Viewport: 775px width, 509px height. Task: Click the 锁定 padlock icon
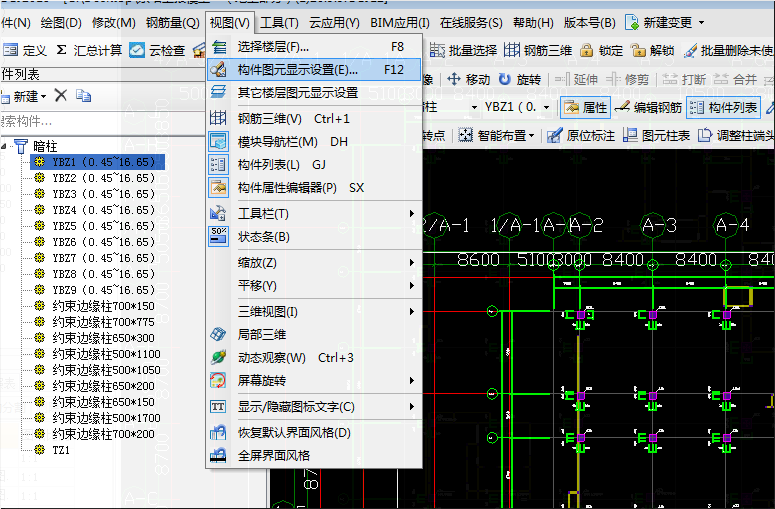click(x=586, y=50)
